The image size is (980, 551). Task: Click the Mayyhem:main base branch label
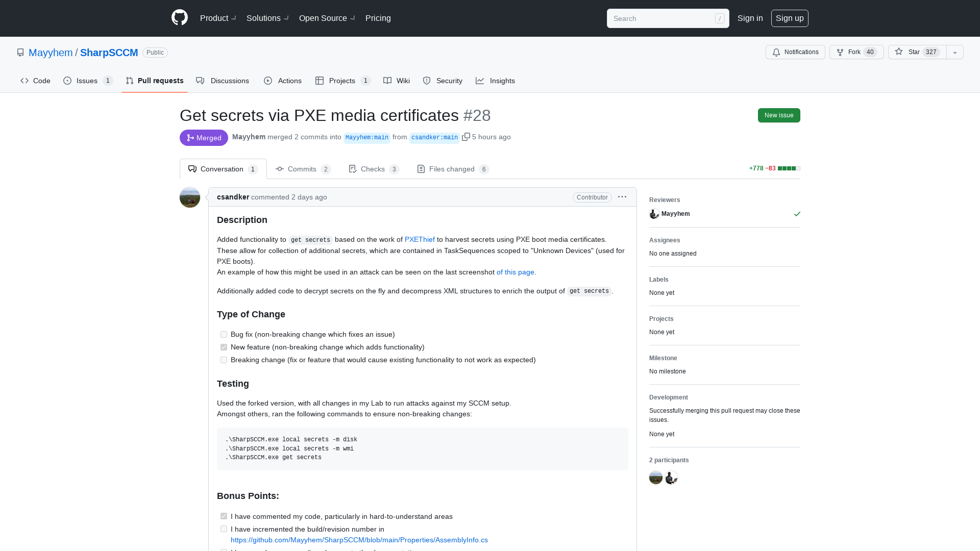tap(367, 138)
